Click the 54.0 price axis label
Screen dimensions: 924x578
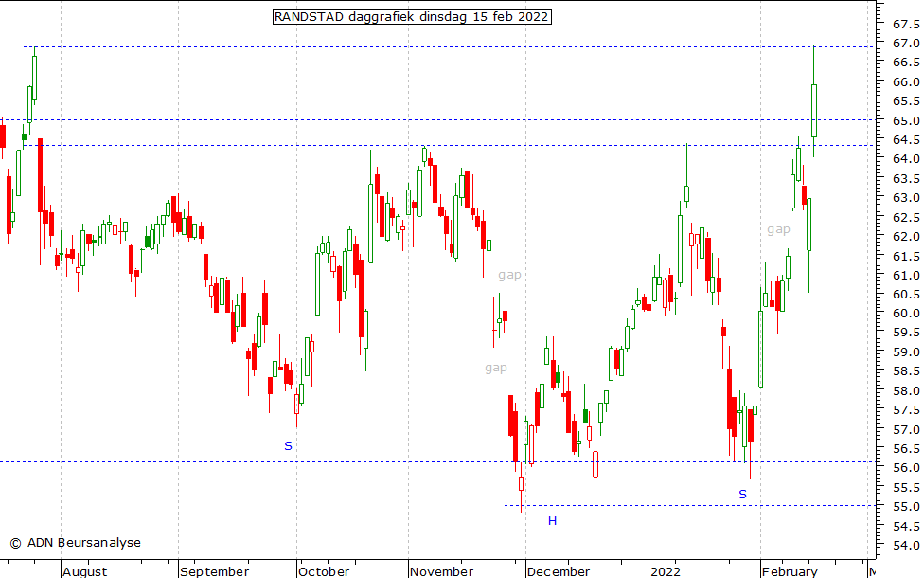pos(906,545)
